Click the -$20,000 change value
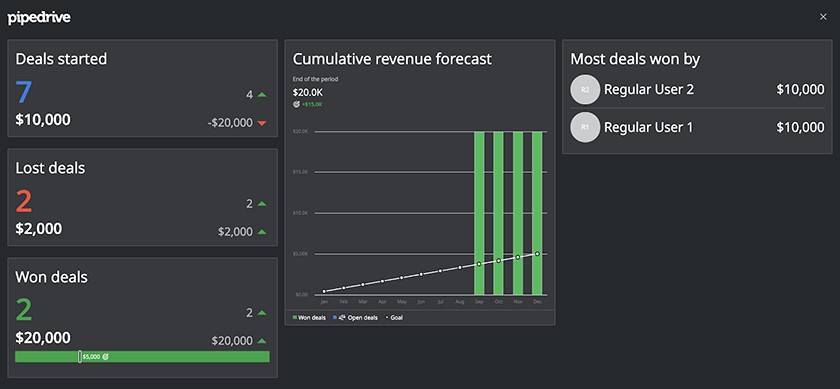The image size is (840, 389). [230, 123]
